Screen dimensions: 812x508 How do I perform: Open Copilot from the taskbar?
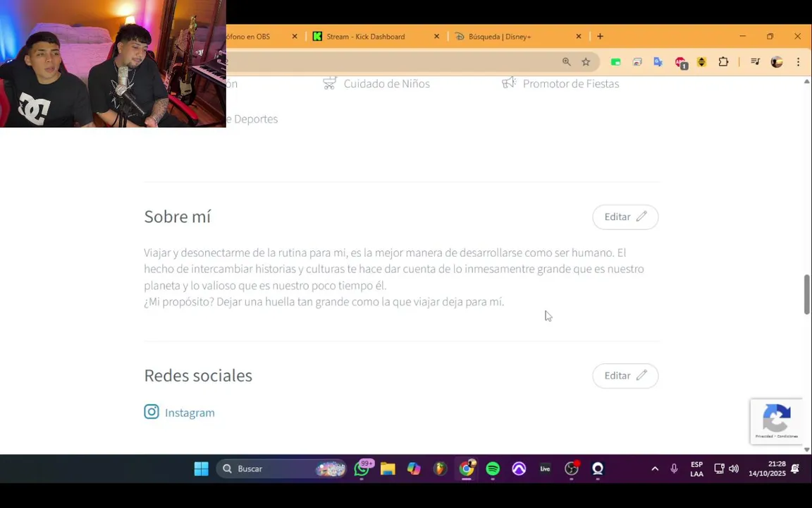point(414,468)
